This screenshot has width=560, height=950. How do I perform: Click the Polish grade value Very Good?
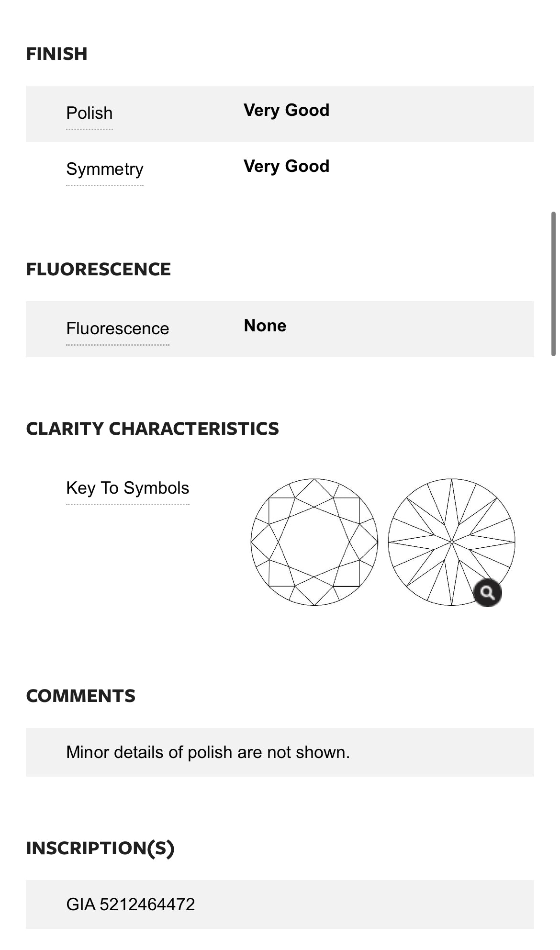[x=286, y=110]
